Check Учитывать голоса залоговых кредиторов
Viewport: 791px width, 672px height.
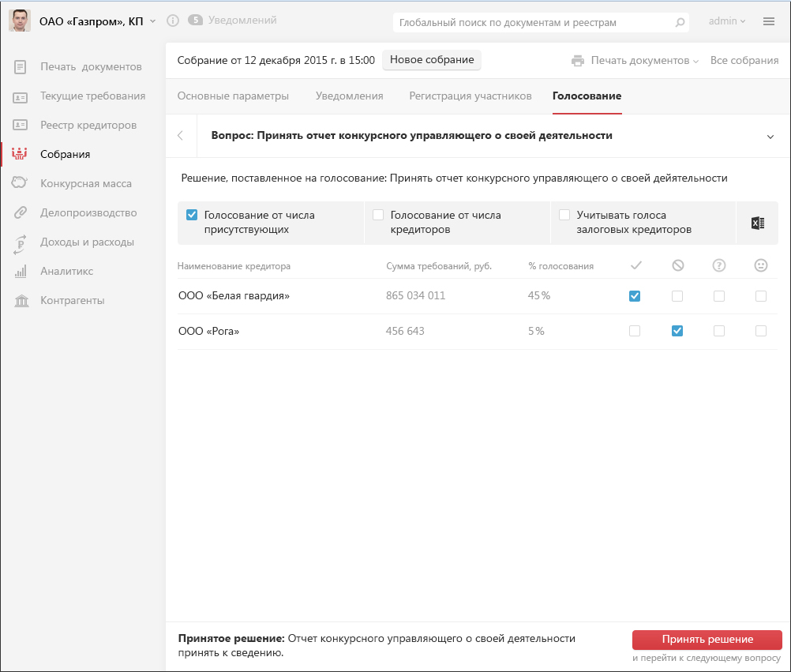(x=564, y=215)
